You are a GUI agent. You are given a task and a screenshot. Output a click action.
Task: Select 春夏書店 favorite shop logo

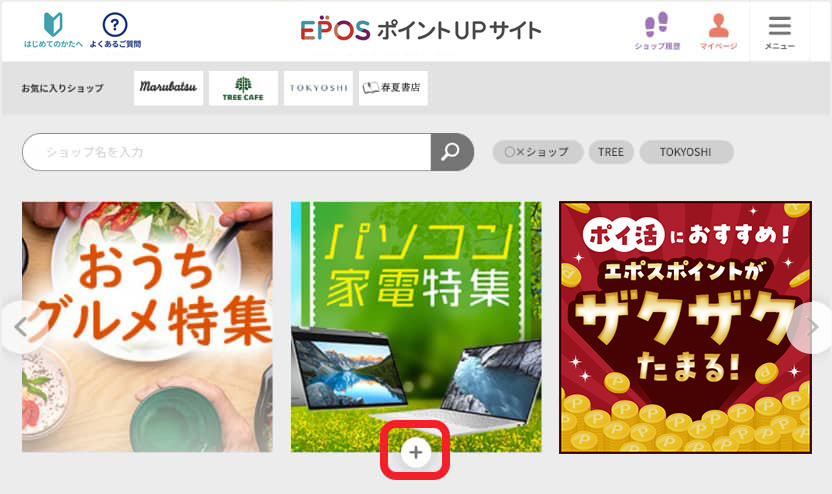pos(393,88)
